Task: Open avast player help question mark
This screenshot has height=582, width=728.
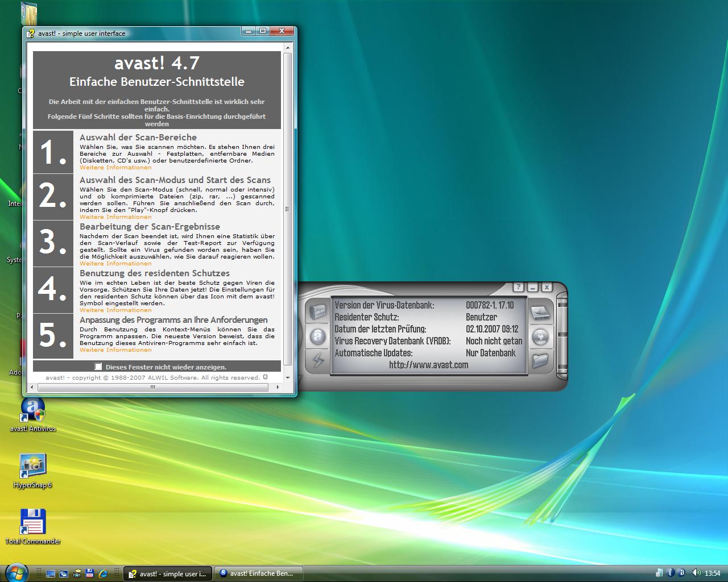Action: pyautogui.click(x=518, y=288)
